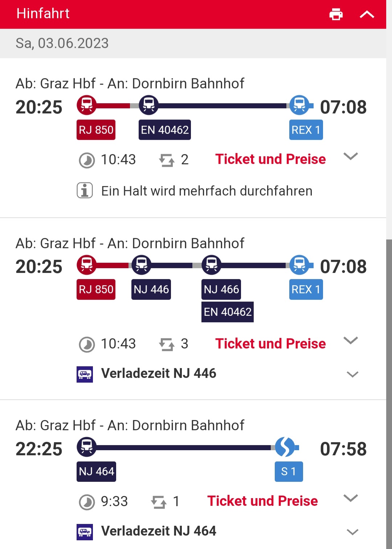Click the EN 40462 night train icon
Viewport: 392px width, 549px height.
tap(148, 105)
